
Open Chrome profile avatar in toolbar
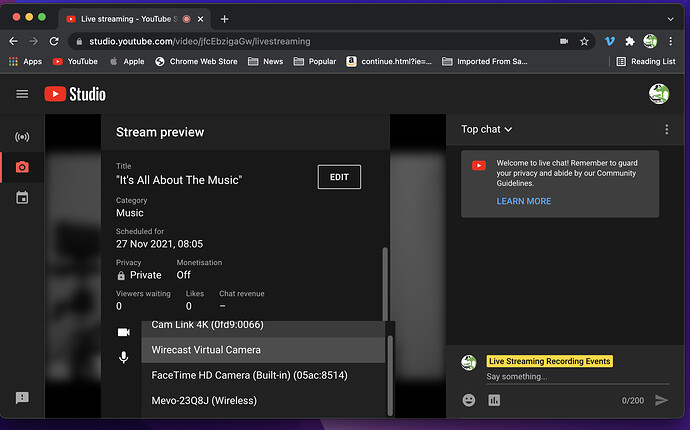click(x=650, y=41)
